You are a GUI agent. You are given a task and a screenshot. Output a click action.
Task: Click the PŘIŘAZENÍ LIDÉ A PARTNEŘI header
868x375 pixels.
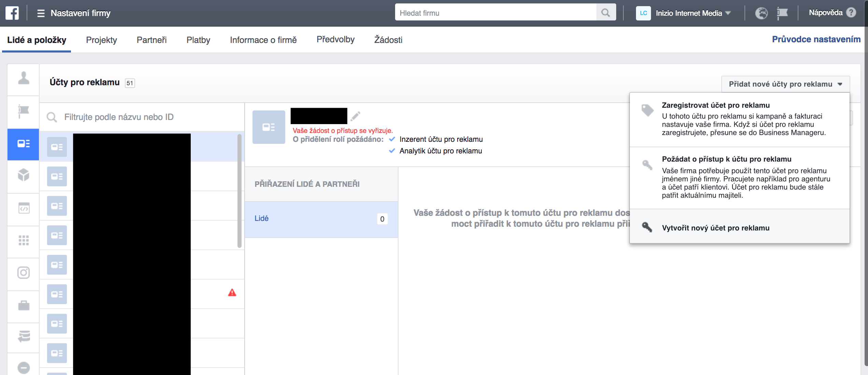307,184
